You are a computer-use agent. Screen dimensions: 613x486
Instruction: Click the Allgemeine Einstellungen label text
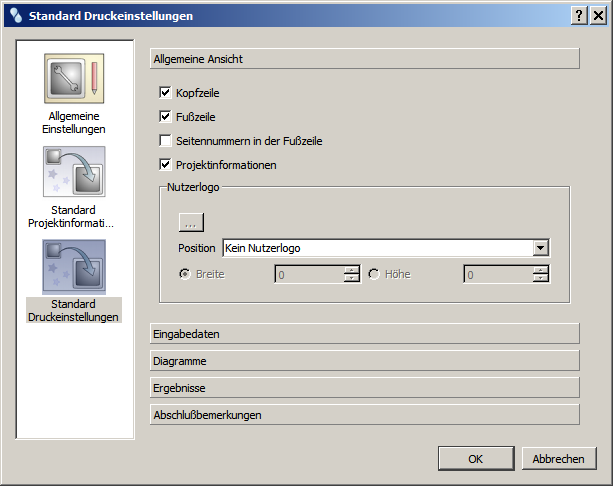coord(74,122)
